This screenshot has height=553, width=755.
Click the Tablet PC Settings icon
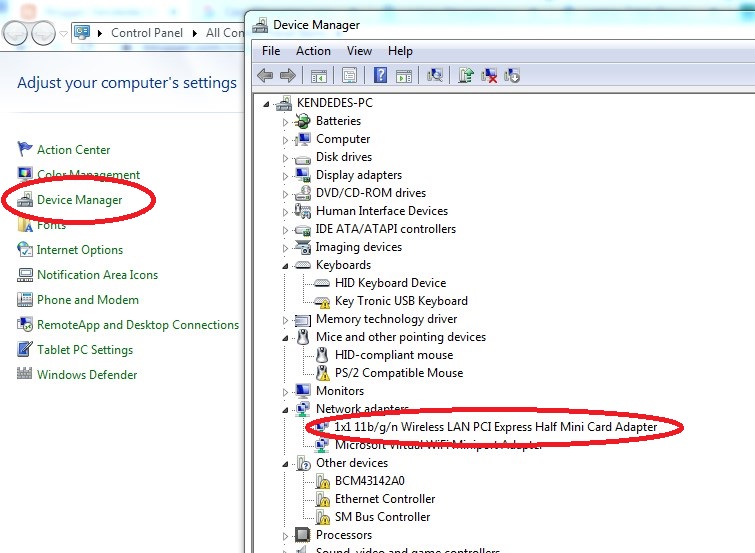[x=25, y=349]
